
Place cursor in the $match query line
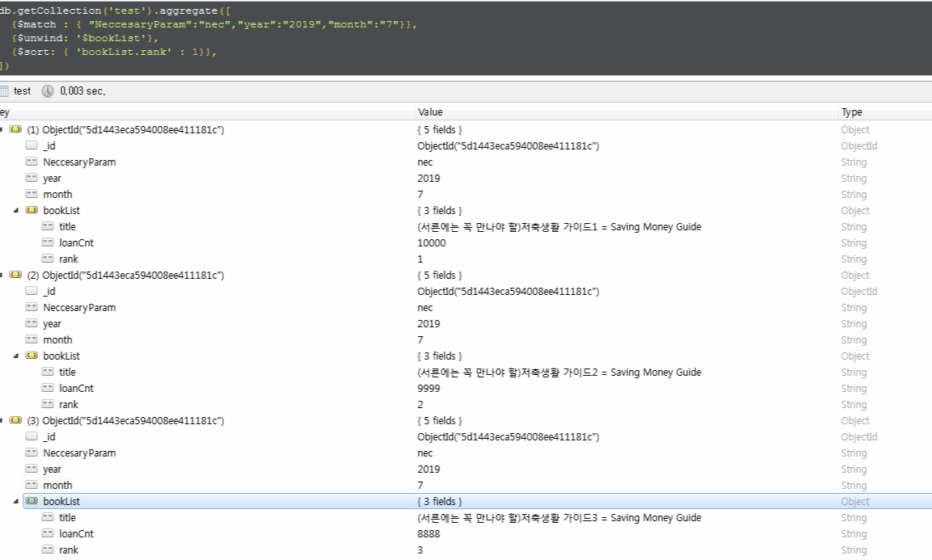214,24
